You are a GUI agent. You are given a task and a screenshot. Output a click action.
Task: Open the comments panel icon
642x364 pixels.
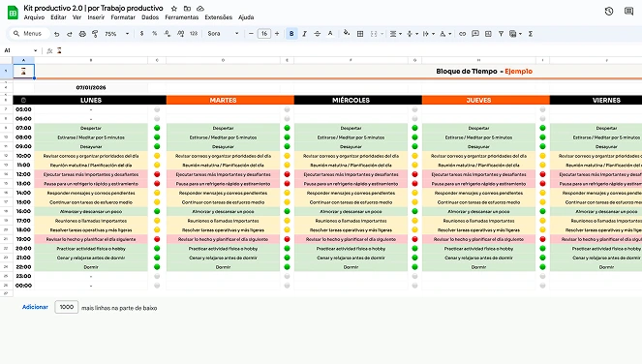(628, 11)
